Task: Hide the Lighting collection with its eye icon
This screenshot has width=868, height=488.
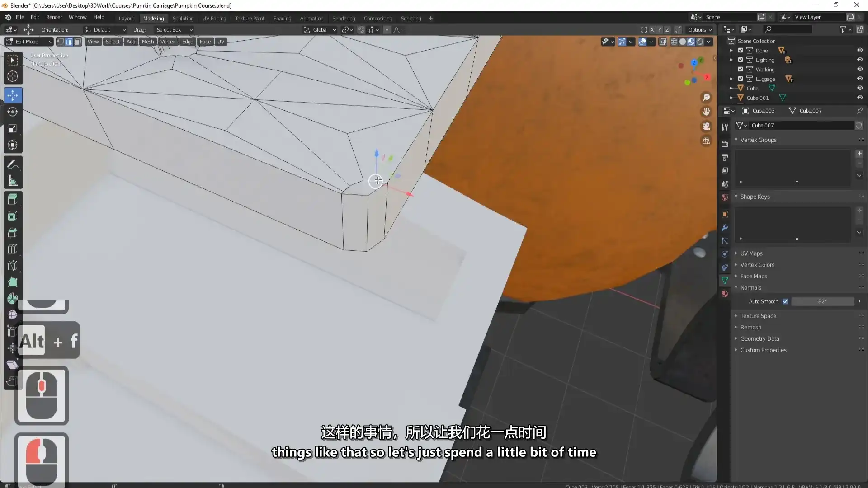Action: pos(860,60)
